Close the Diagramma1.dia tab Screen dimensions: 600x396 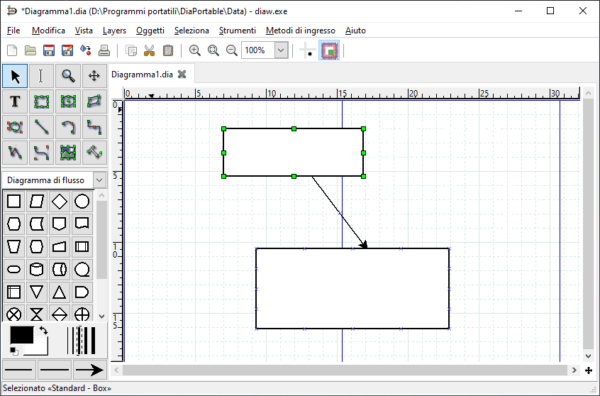(182, 74)
